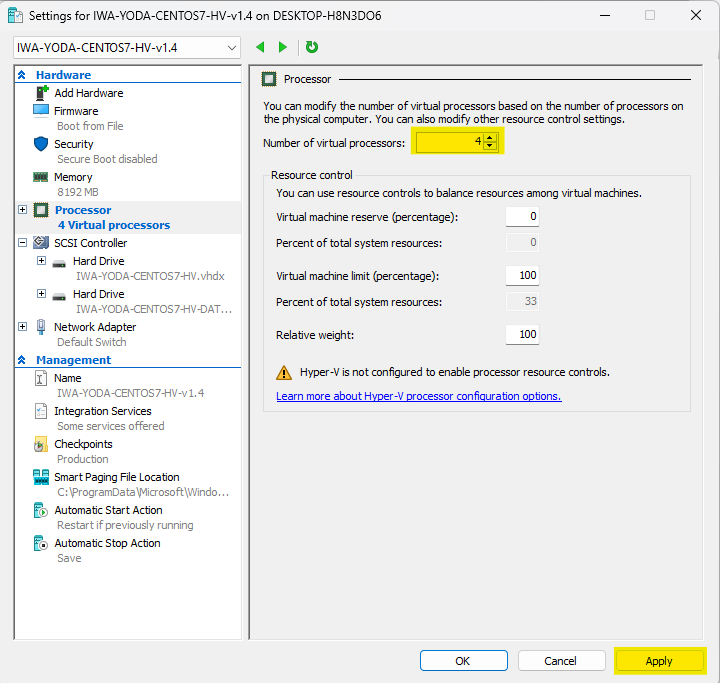Image resolution: width=720 pixels, height=683 pixels.
Task: Click the Smart Paging File Location icon
Action: 41,477
